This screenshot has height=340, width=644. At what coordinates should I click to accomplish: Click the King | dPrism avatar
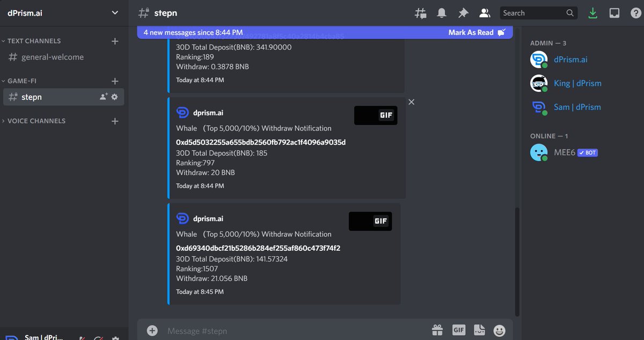pos(539,83)
